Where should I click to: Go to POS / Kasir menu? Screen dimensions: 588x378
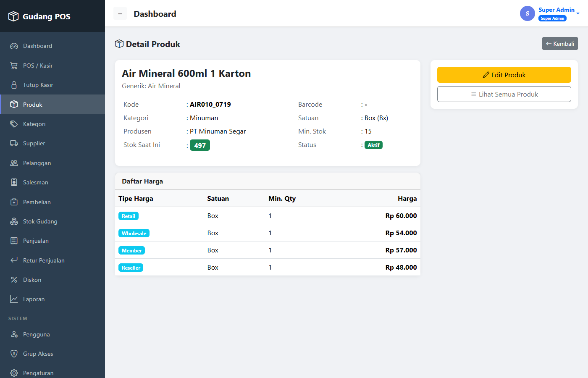coord(52,66)
